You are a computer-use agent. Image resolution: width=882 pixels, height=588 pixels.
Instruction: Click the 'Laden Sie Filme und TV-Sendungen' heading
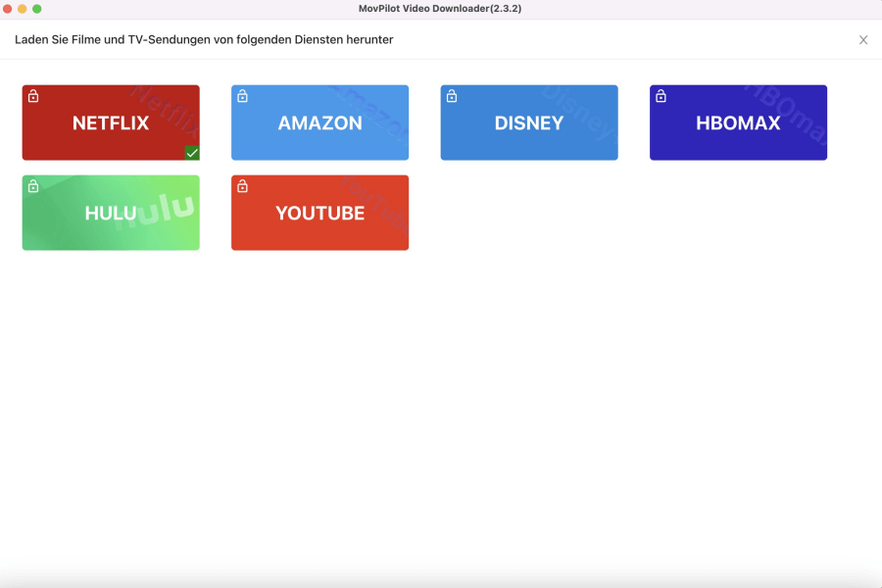point(204,40)
